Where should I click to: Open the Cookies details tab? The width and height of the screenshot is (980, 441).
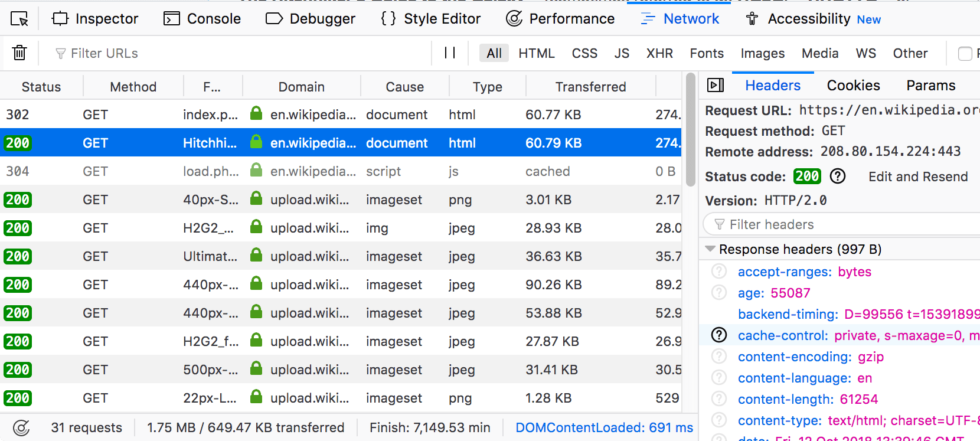(854, 86)
